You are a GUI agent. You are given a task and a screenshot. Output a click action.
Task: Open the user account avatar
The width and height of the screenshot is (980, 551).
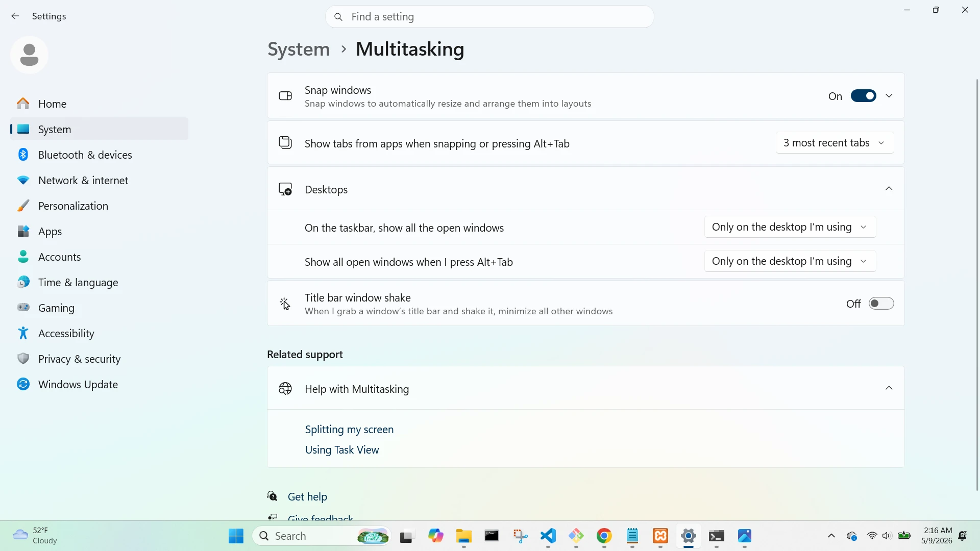click(x=29, y=55)
